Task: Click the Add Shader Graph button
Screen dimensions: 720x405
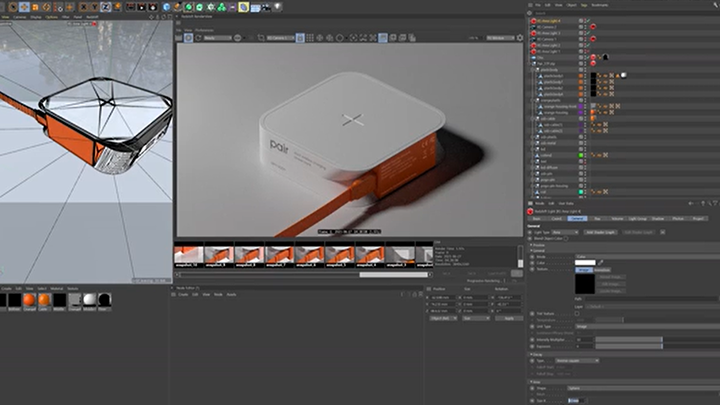Action: click(x=600, y=232)
